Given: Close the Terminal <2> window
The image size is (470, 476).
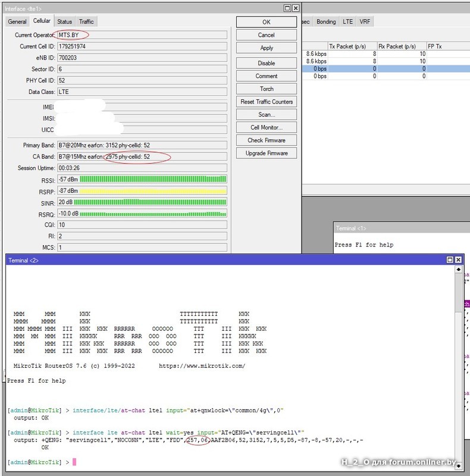Looking at the screenshot, I should [x=458, y=260].
